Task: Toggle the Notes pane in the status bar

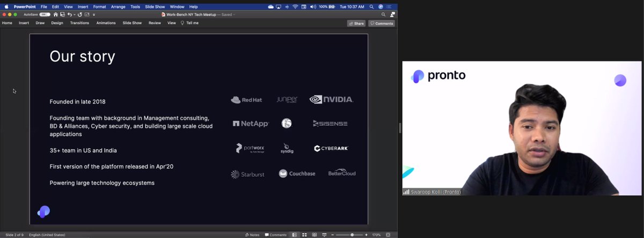Action: click(x=252, y=235)
